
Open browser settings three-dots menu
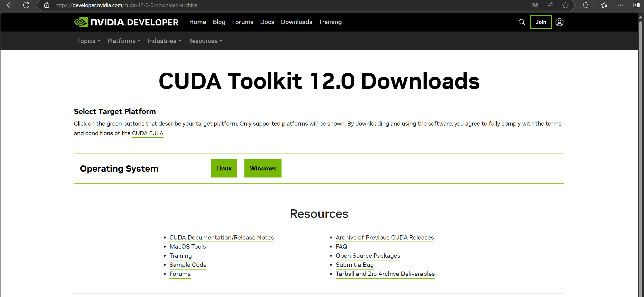pyautogui.click(x=621, y=5)
